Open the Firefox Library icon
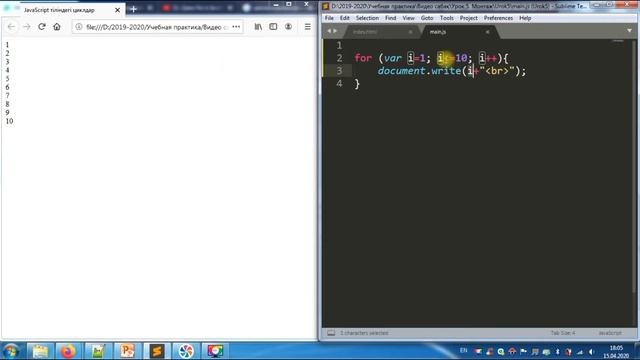This screenshot has height=360, width=640. click(x=258, y=27)
